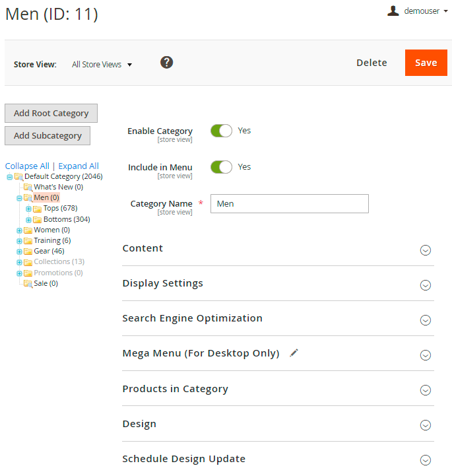Toggle the Enable Category switch
Viewport: 452px width, 476px height.
pyautogui.click(x=221, y=131)
